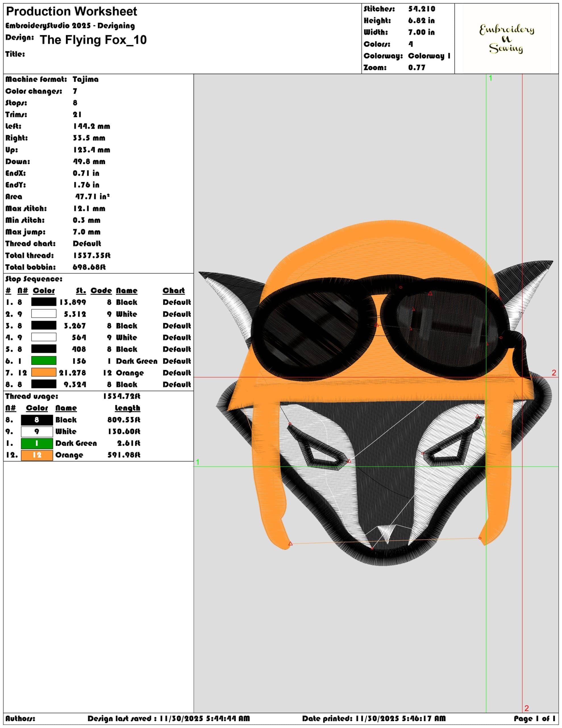Click the Height value 6.82 in
Screen dimensions: 562x728
pyautogui.click(x=421, y=21)
